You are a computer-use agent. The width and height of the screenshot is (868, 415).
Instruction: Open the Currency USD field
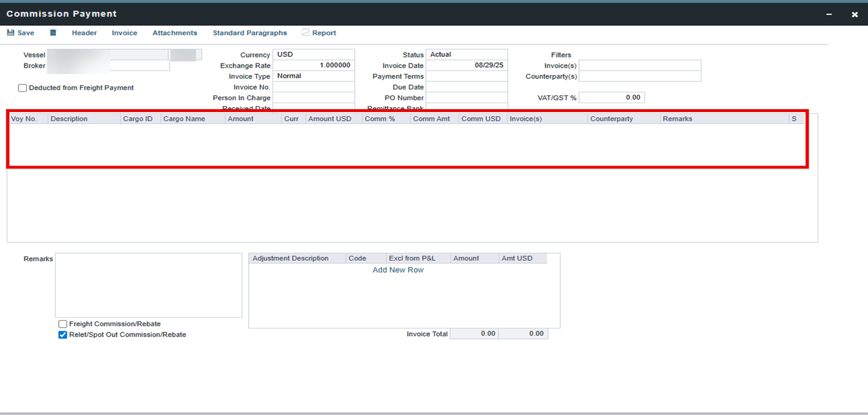313,55
